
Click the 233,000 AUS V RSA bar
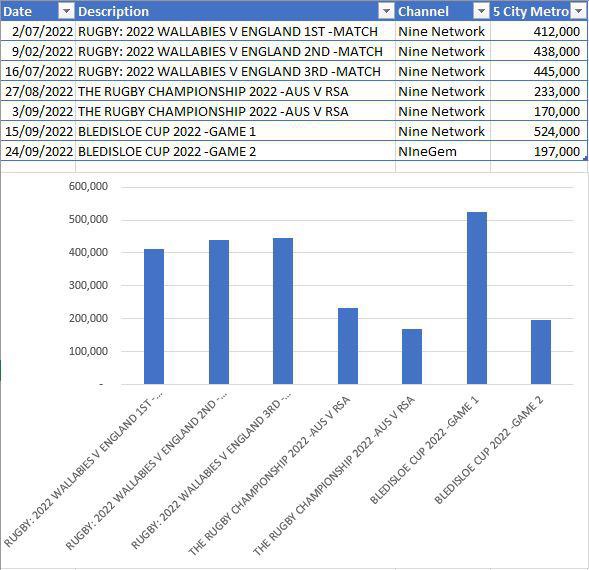click(348, 346)
